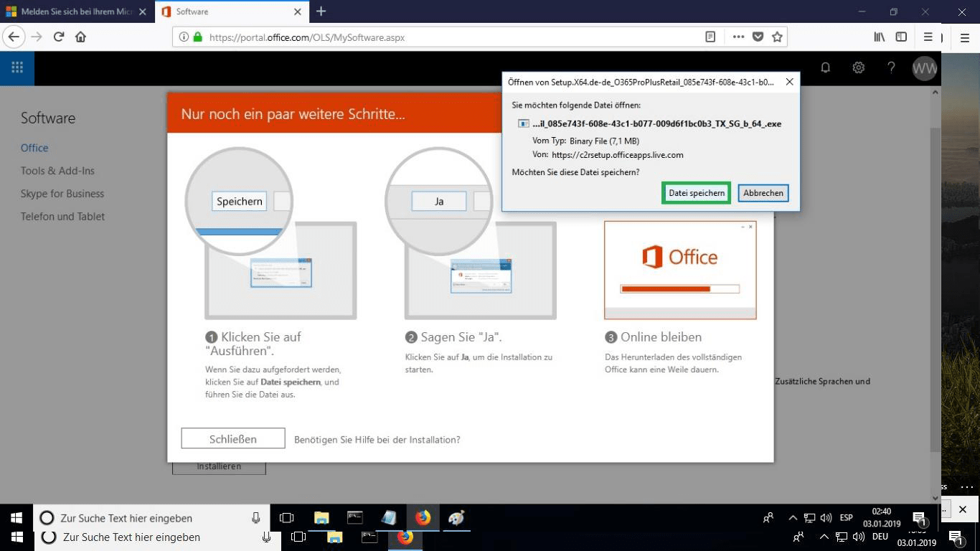The height and width of the screenshot is (551, 980).
Task: Click the URL address bar
Action: [x=445, y=37]
